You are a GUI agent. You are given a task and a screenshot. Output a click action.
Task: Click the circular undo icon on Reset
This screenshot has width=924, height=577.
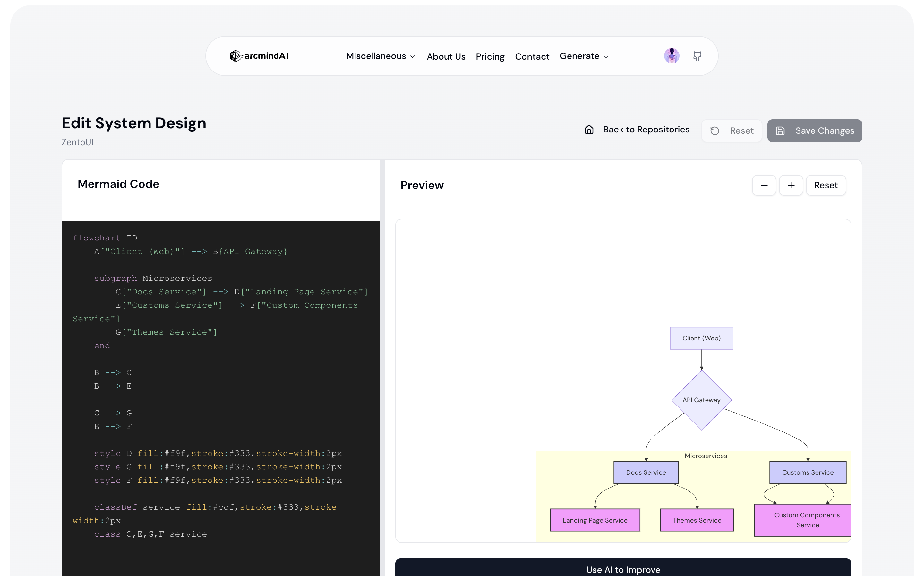coord(715,130)
